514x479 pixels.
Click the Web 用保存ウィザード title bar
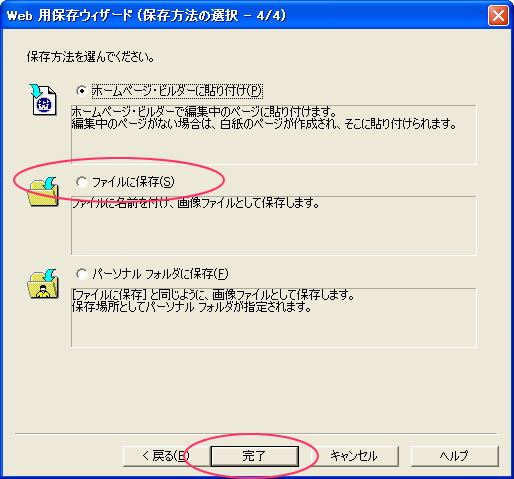click(243, 15)
